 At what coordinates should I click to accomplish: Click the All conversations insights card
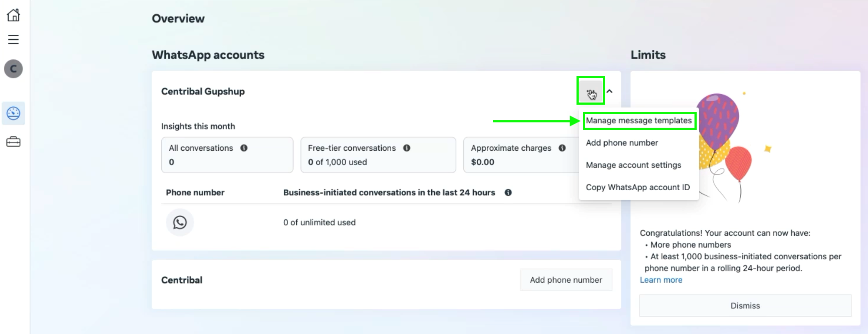point(227,155)
